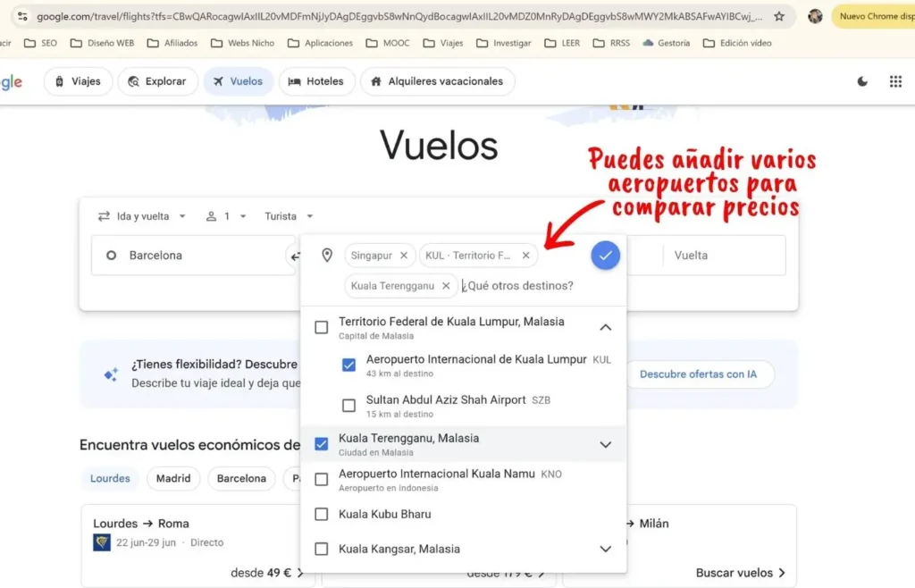Open the SEO bookmarks folder
This screenshot has width=915, height=588.
click(x=40, y=43)
